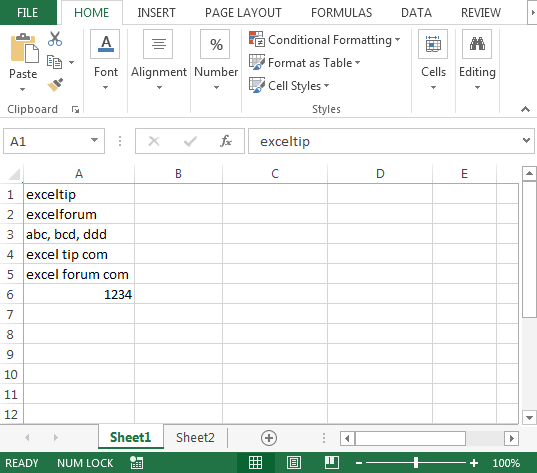
Task: Click the macro recording status bar icon
Action: (x=137, y=463)
